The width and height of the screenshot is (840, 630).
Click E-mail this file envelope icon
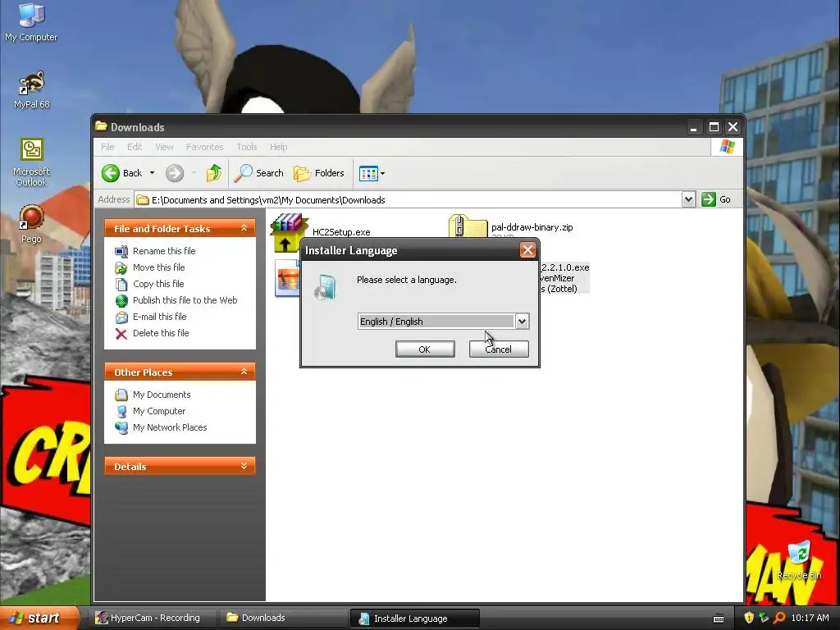[121, 317]
